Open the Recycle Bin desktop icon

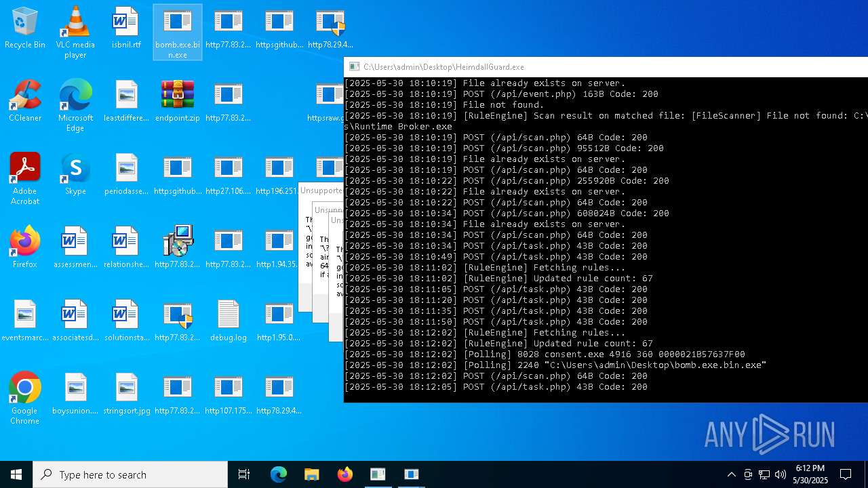[25, 28]
